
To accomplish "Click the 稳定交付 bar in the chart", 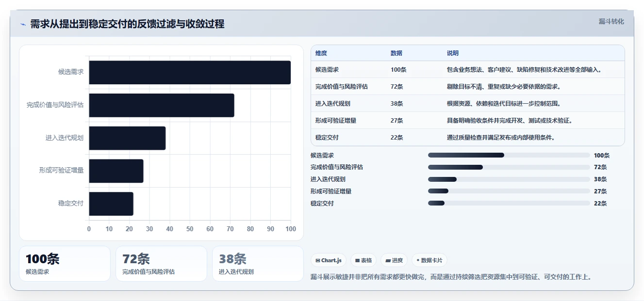I will click(x=111, y=204).
